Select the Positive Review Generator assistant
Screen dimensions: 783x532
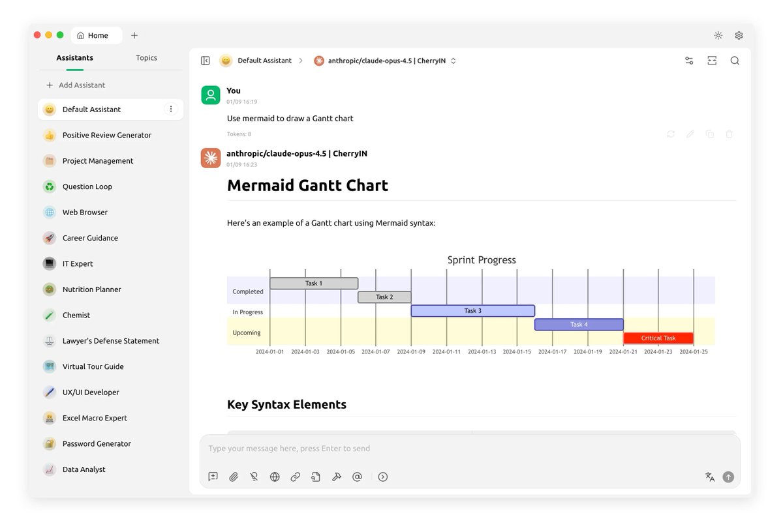[x=110, y=135]
